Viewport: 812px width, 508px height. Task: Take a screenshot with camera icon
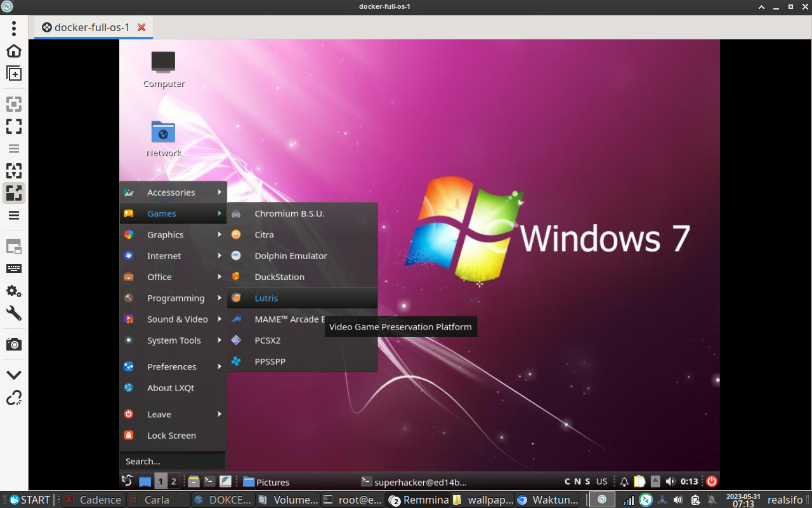click(x=14, y=344)
